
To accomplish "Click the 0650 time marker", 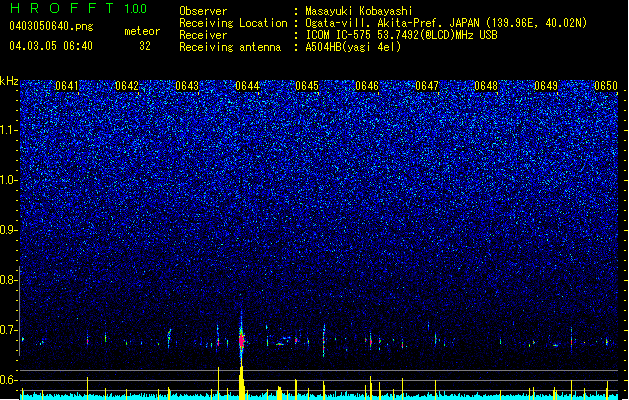I will (x=606, y=86).
